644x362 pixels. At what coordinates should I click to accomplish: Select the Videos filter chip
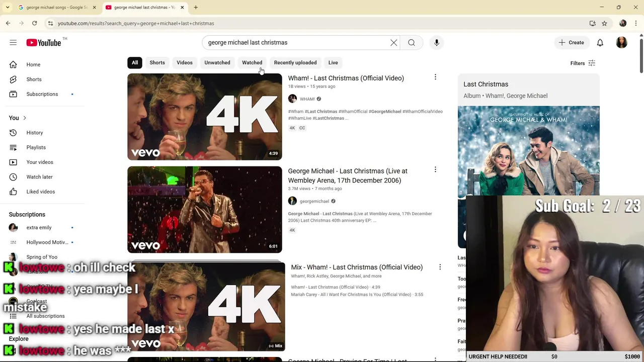(185, 62)
